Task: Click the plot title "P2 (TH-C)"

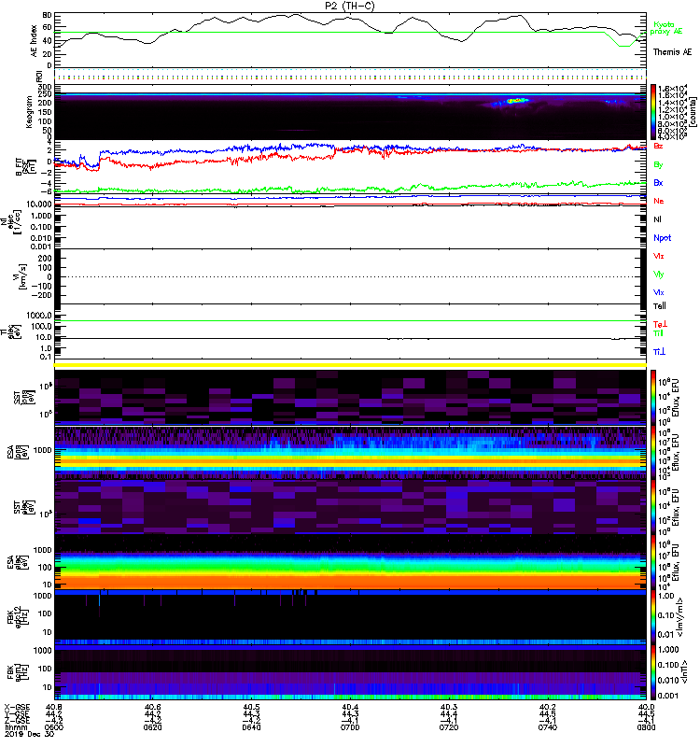Action: (x=349, y=6)
